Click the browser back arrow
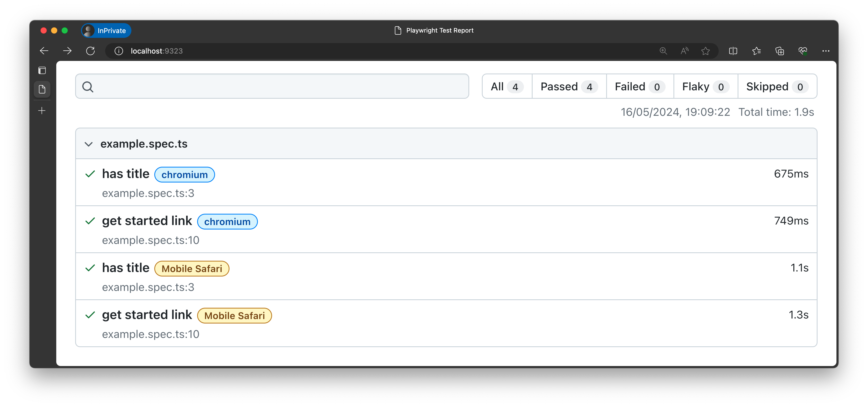 tap(44, 51)
